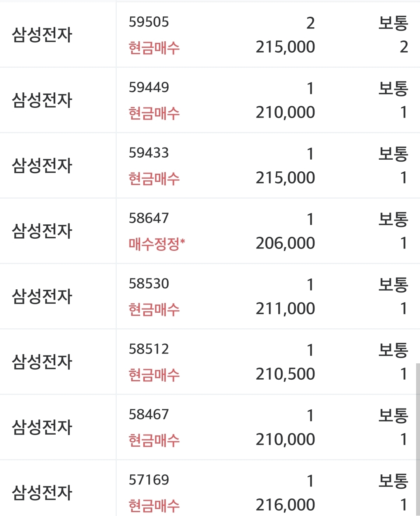This screenshot has height=516, width=420.
Task: Tap 삼성전자 name in 58647 row
Action: click(42, 231)
